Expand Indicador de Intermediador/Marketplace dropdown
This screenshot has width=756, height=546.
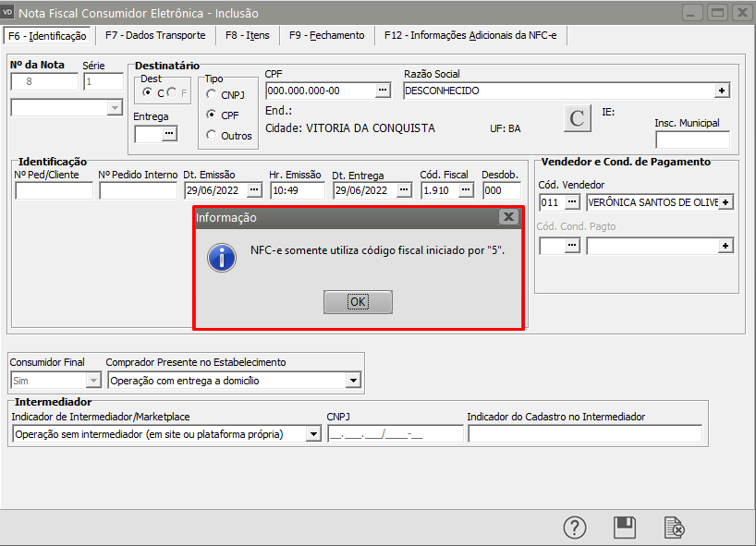312,434
